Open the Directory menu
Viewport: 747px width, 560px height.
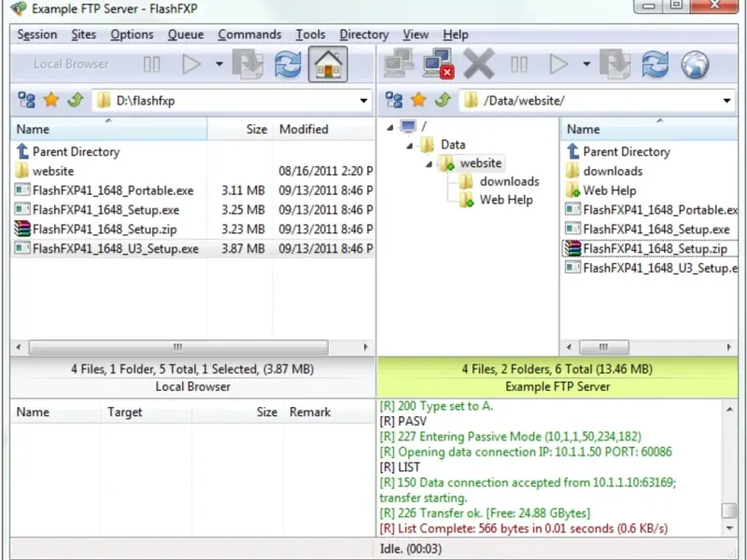click(x=364, y=35)
